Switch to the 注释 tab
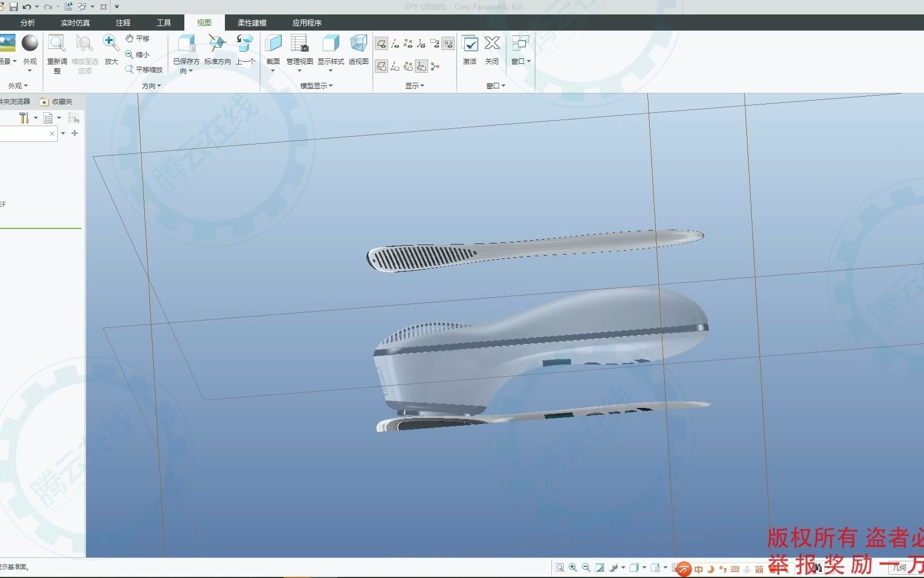The width and height of the screenshot is (924, 578). 123,23
